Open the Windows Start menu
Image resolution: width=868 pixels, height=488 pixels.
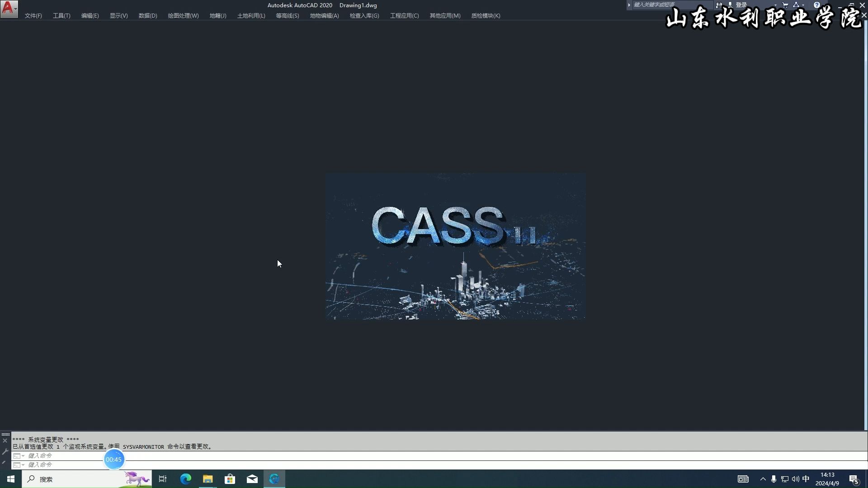click(x=11, y=479)
